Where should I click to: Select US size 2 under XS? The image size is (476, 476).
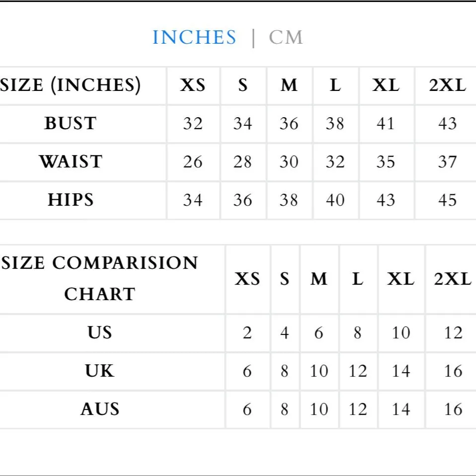247,333
